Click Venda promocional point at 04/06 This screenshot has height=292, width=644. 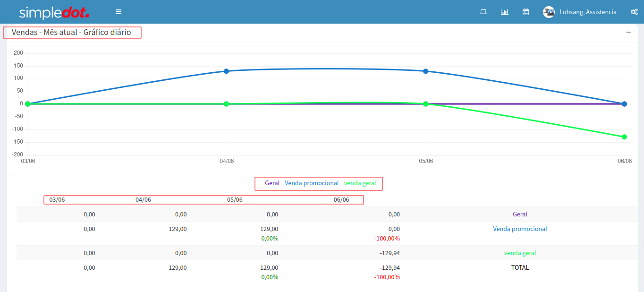coord(227,71)
